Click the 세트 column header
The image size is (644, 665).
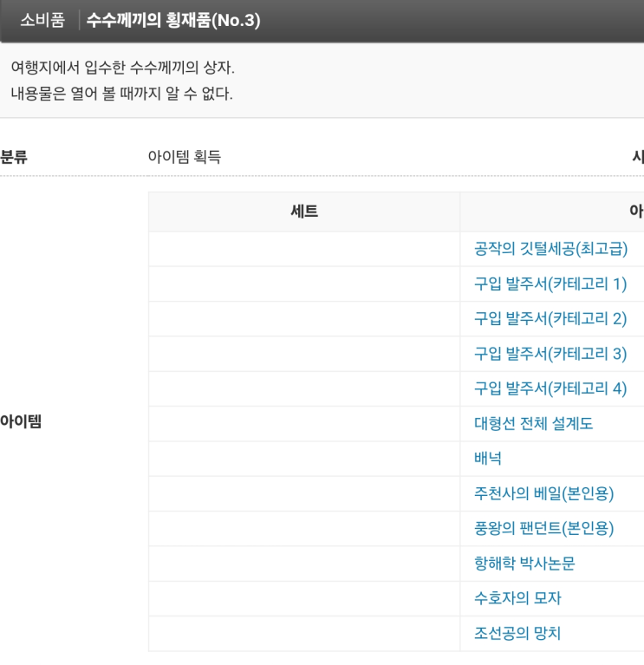pos(304,212)
